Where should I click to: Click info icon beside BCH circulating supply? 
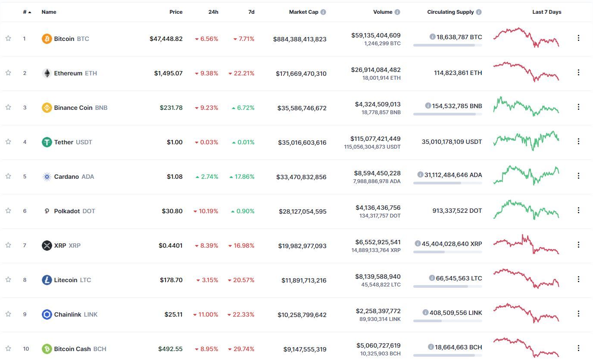pyautogui.click(x=431, y=347)
